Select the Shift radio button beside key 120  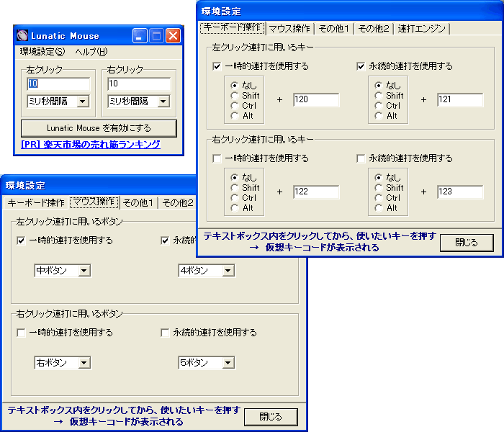point(235,95)
